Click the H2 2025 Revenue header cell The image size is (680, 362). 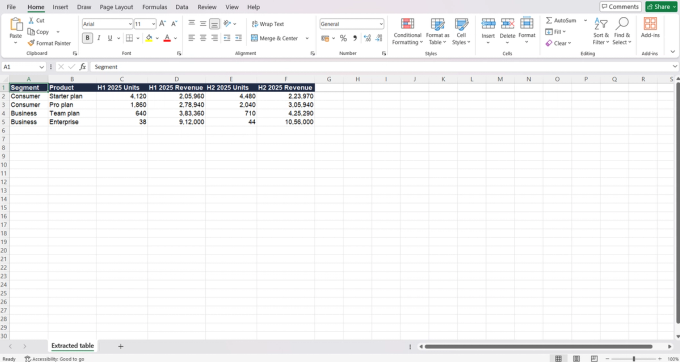click(x=285, y=88)
